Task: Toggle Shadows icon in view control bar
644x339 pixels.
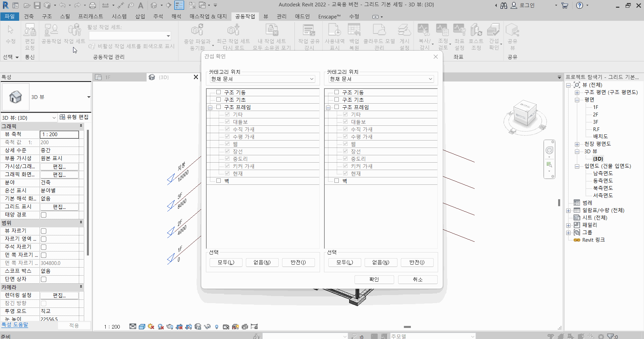Action: coord(161,327)
